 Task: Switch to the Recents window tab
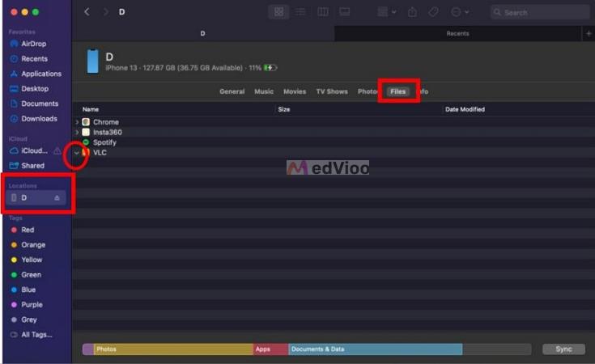457,34
